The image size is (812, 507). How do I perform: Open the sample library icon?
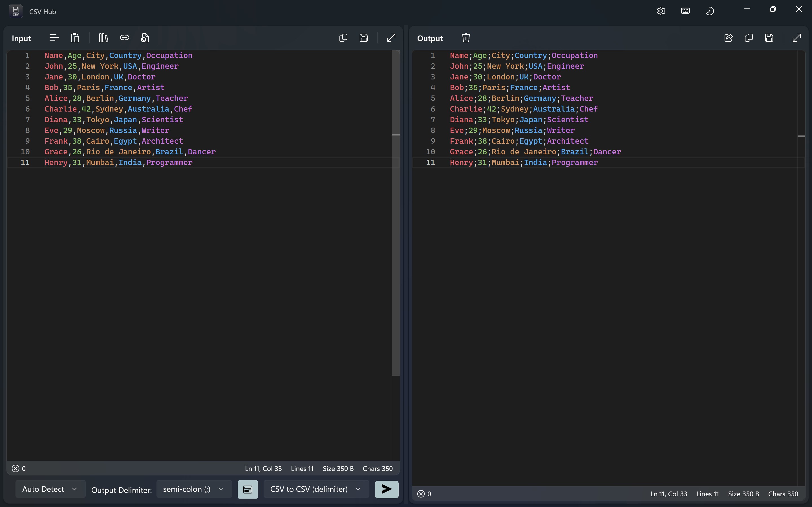pyautogui.click(x=103, y=38)
